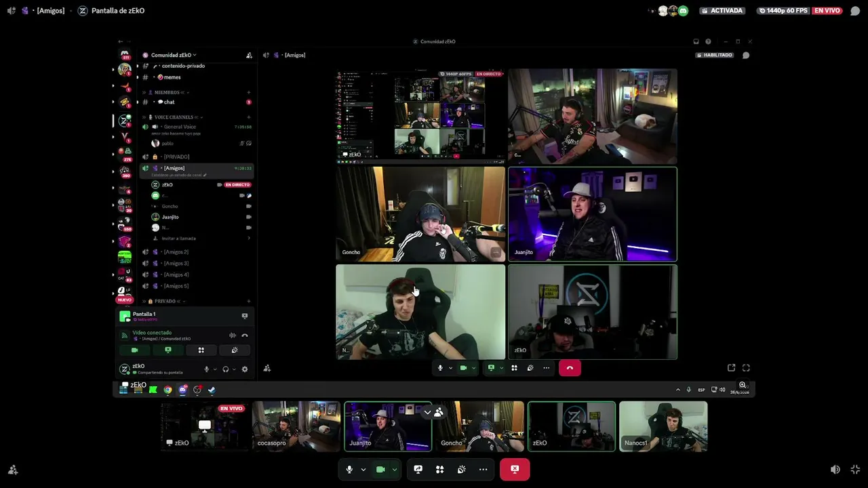Toggle camera button in inner voice panel
The height and width of the screenshot is (488, 868).
134,350
